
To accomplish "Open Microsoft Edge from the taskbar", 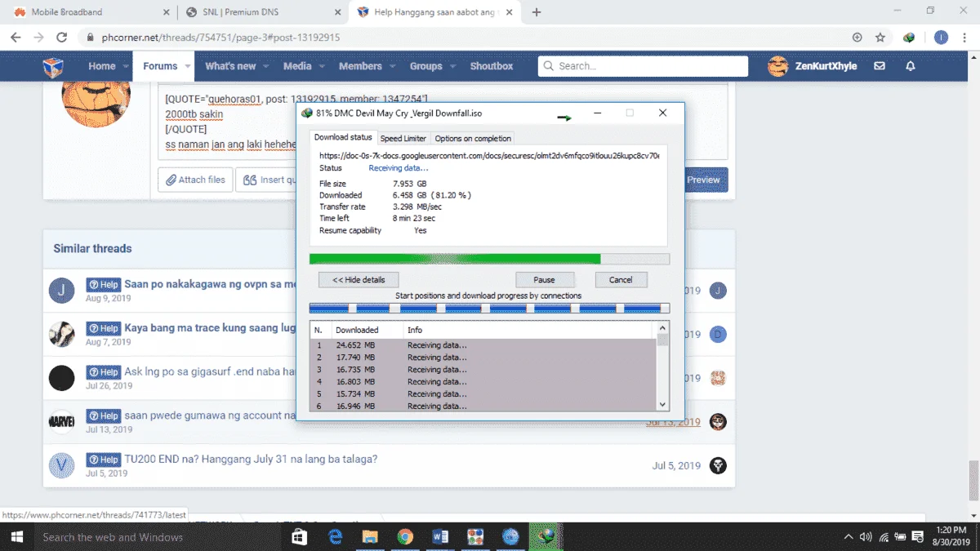I will tap(335, 537).
